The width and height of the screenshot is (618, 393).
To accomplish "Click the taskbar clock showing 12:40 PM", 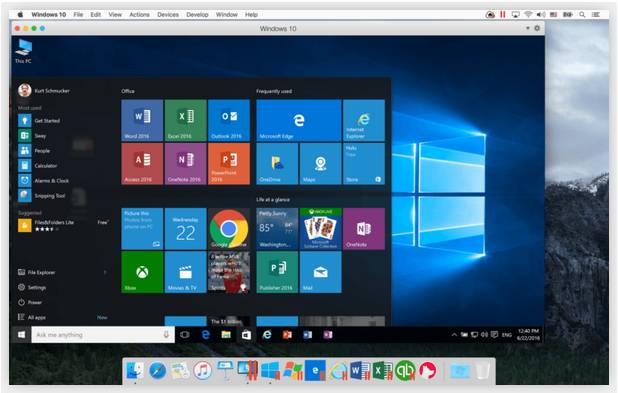I will point(528,334).
